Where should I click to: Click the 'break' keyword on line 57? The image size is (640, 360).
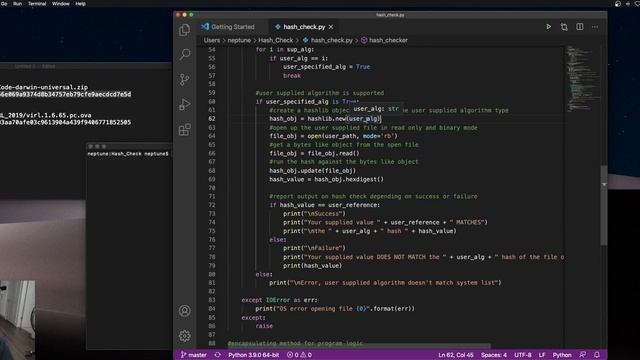click(292, 76)
